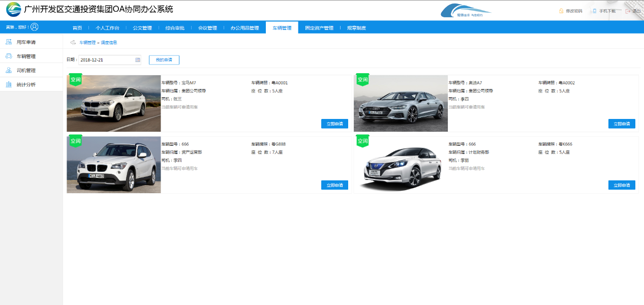This screenshot has width=644, height=305.
Task: Select the 车辆管理 tab in the top navigation
Action: [282, 28]
